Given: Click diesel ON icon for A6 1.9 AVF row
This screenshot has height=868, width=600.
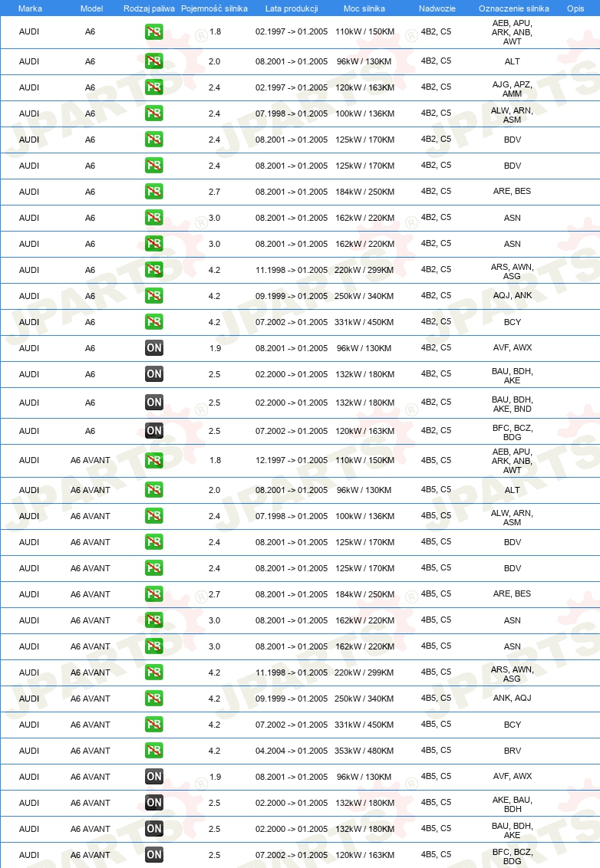Looking at the screenshot, I should [x=154, y=347].
